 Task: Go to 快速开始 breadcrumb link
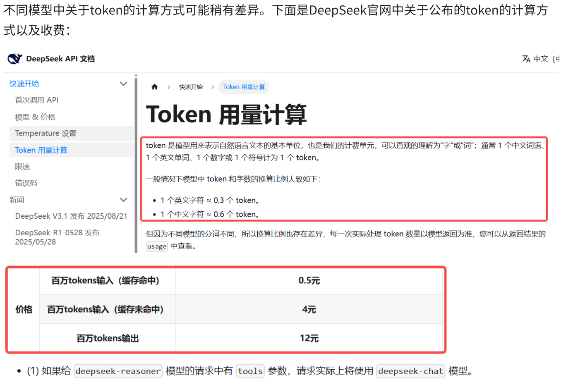point(191,87)
